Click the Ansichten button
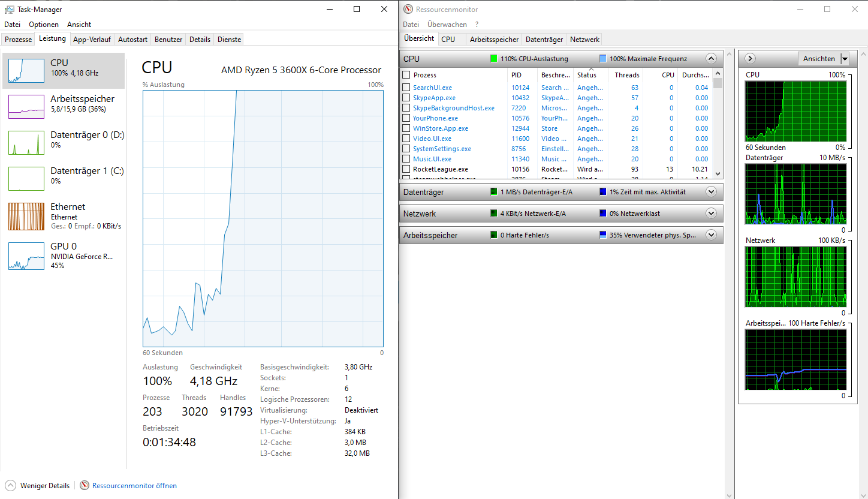 pos(819,59)
